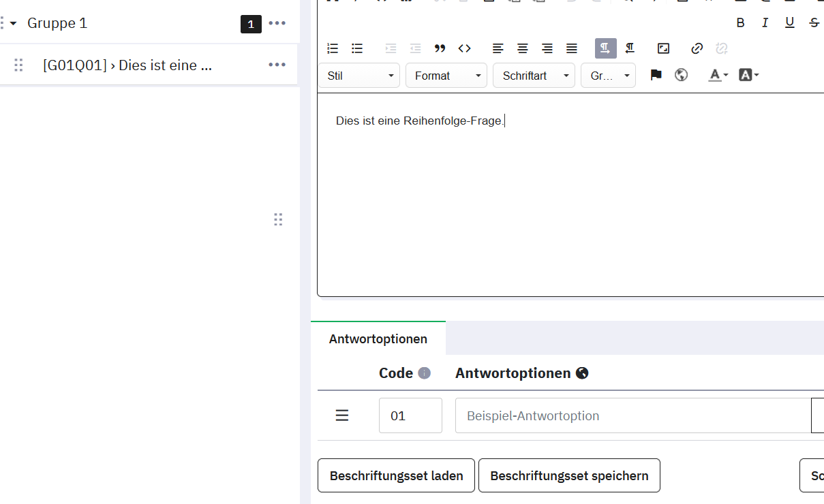Grab the drag handle of Gruppe 1
The width and height of the screenshot is (824, 504).
click(x=2, y=23)
